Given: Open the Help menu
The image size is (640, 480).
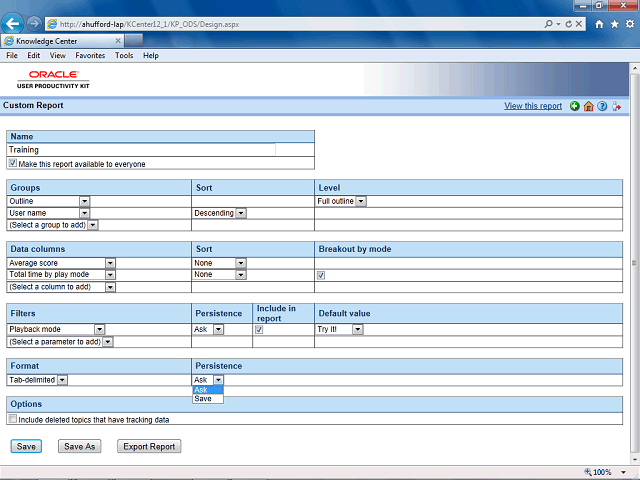Looking at the screenshot, I should tap(151, 56).
